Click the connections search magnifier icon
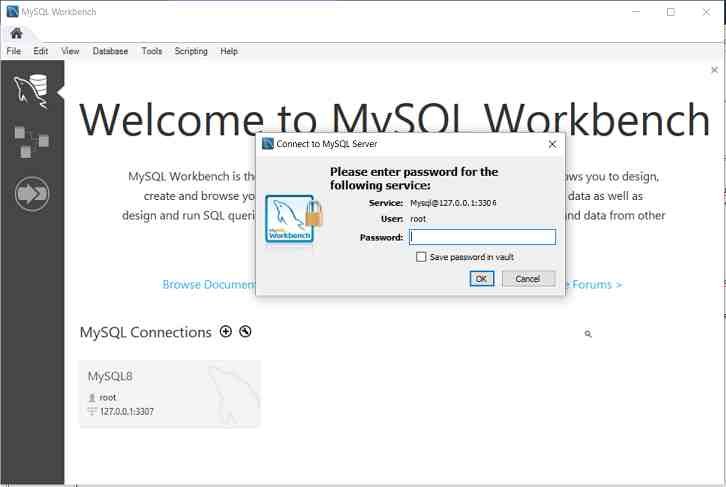This screenshot has height=487, width=726. [588, 334]
